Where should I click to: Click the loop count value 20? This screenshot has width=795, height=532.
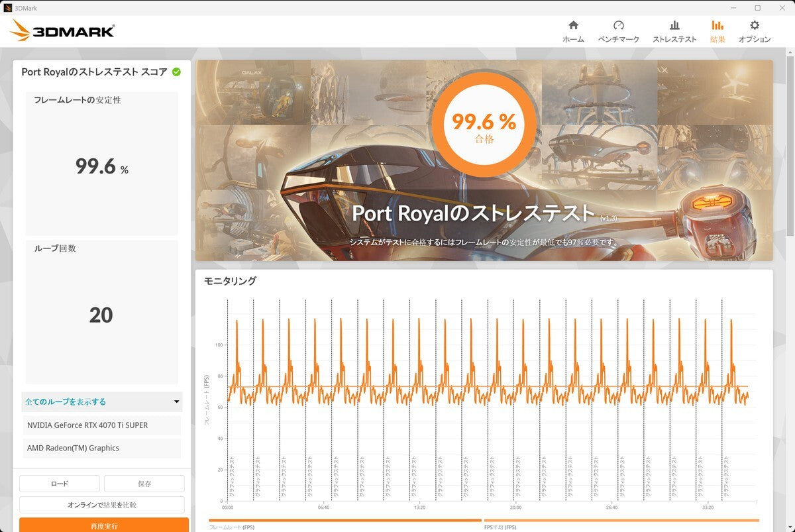tap(101, 315)
